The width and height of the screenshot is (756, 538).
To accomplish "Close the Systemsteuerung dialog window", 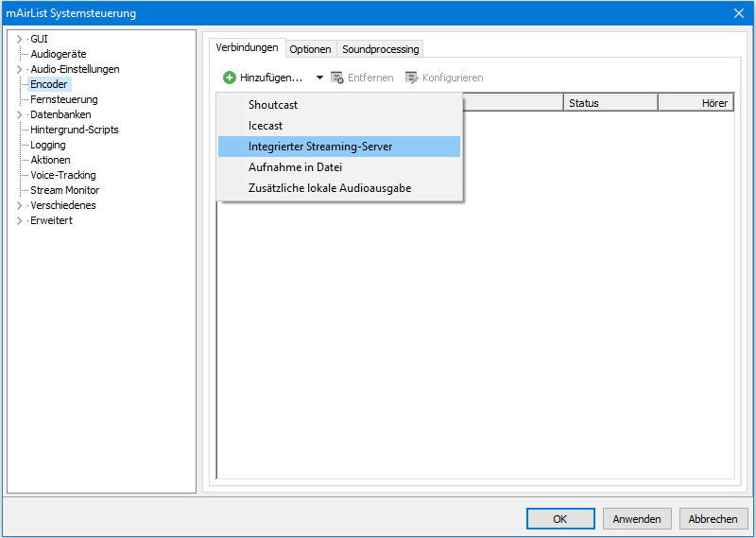I will 739,13.
